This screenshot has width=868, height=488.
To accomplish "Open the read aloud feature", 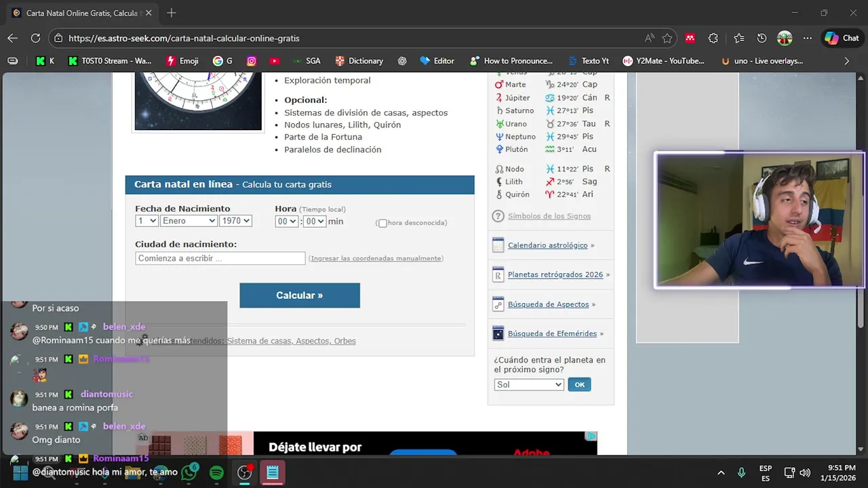I will [x=650, y=39].
